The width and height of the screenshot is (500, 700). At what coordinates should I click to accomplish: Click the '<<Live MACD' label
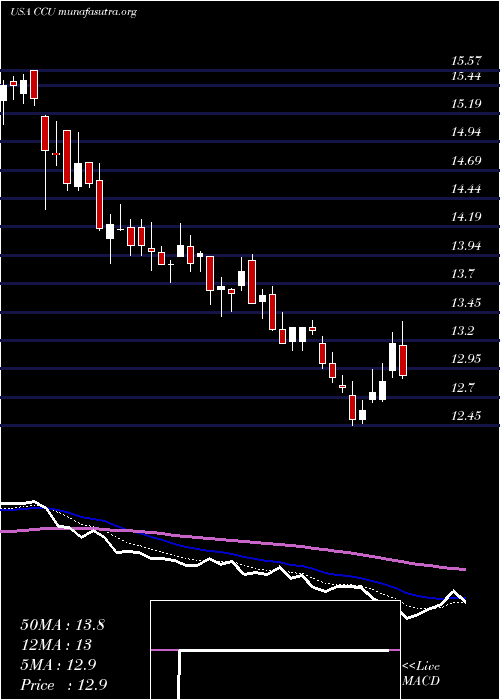pyautogui.click(x=421, y=674)
